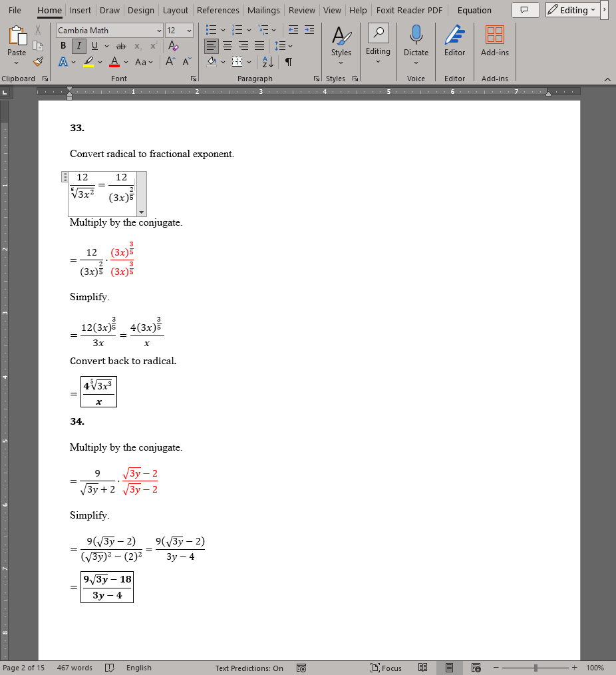Click the Comments speech bubble button
Image resolution: width=616 pixels, height=675 pixels.
tap(526, 10)
